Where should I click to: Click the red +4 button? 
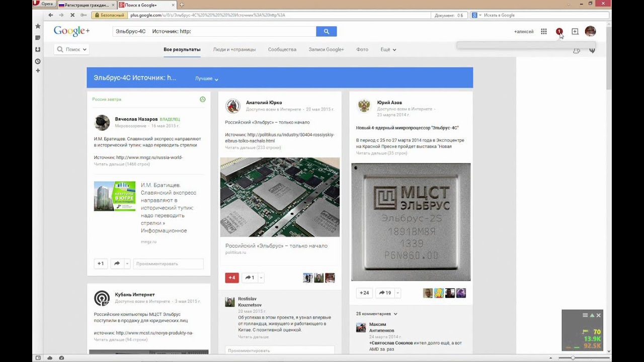click(x=232, y=278)
